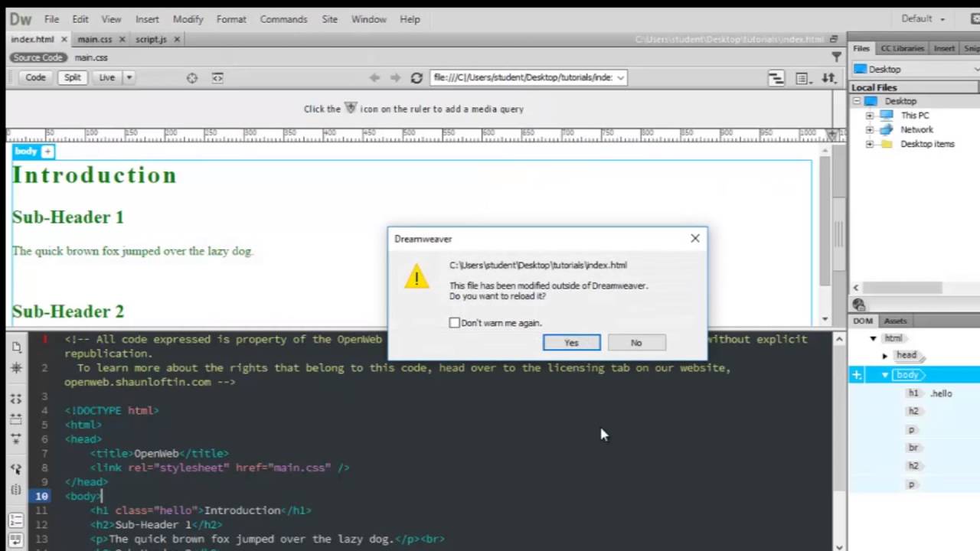
Task: Open the Live view options icon
Action: coord(802,78)
